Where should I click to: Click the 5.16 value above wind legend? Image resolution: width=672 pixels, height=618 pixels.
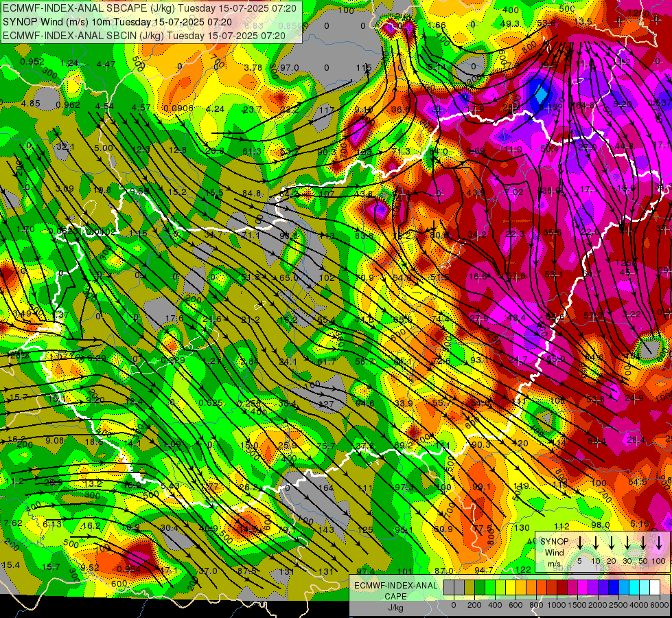[640, 524]
